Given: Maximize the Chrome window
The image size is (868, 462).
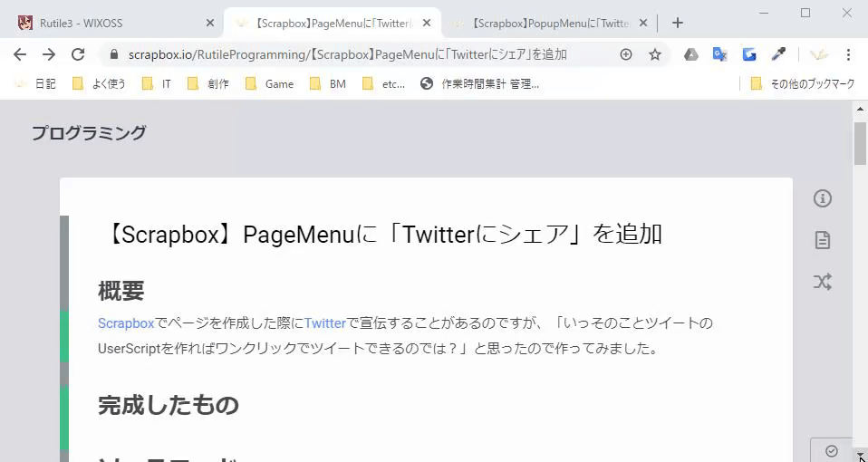Looking at the screenshot, I should pos(805,13).
